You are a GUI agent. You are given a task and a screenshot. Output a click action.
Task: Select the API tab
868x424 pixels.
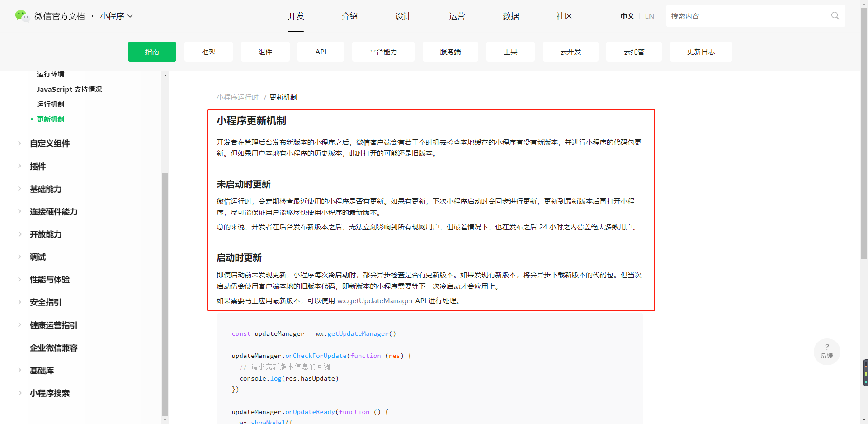click(321, 52)
